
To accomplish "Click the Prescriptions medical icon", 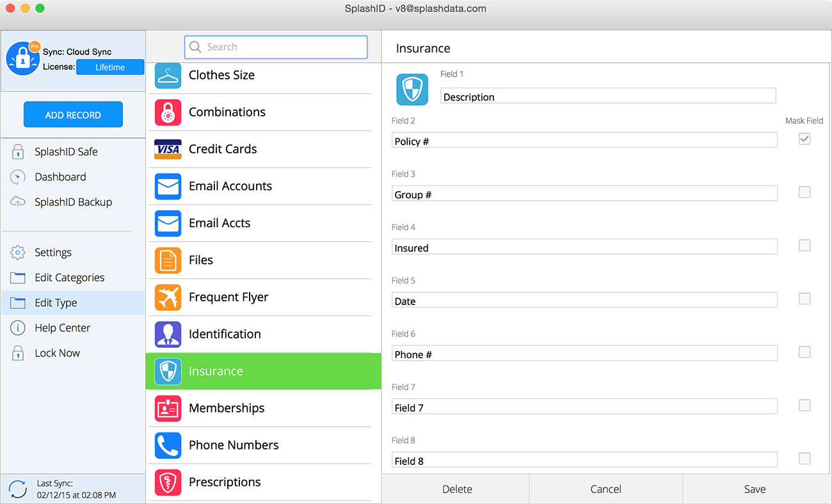I will [x=168, y=483].
